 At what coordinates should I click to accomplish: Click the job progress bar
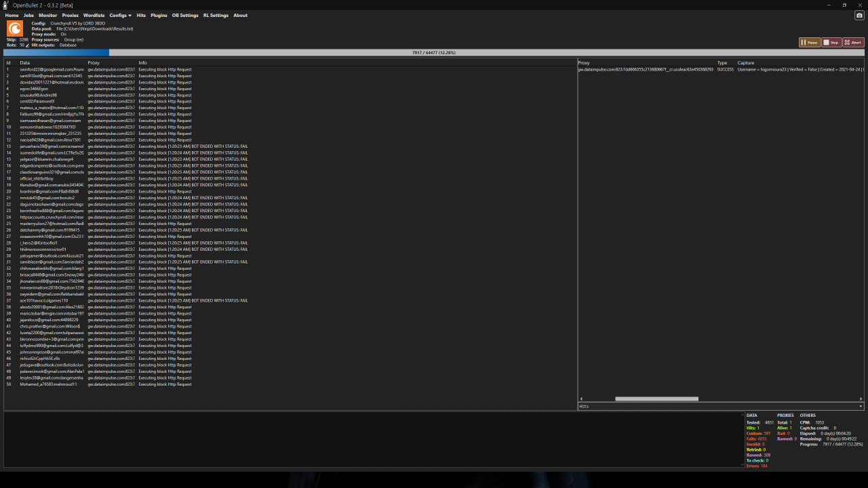coord(434,52)
